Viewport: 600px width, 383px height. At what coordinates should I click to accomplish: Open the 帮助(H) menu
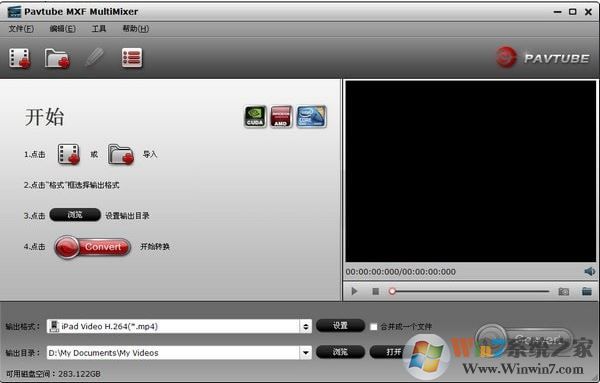pos(135,29)
